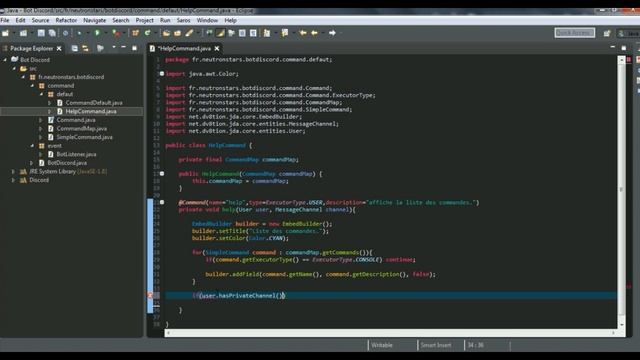The height and width of the screenshot is (360, 640).
Task: Click the green Run button
Action: 98,33
